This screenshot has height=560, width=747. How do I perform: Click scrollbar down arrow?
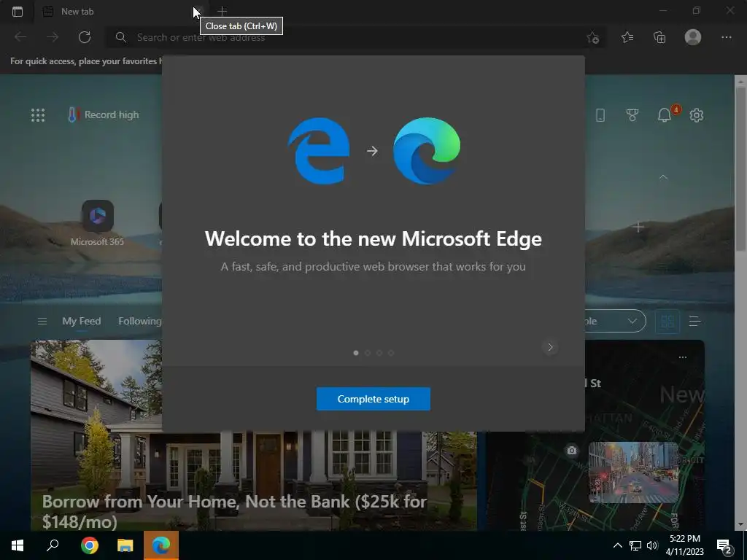click(x=740, y=525)
